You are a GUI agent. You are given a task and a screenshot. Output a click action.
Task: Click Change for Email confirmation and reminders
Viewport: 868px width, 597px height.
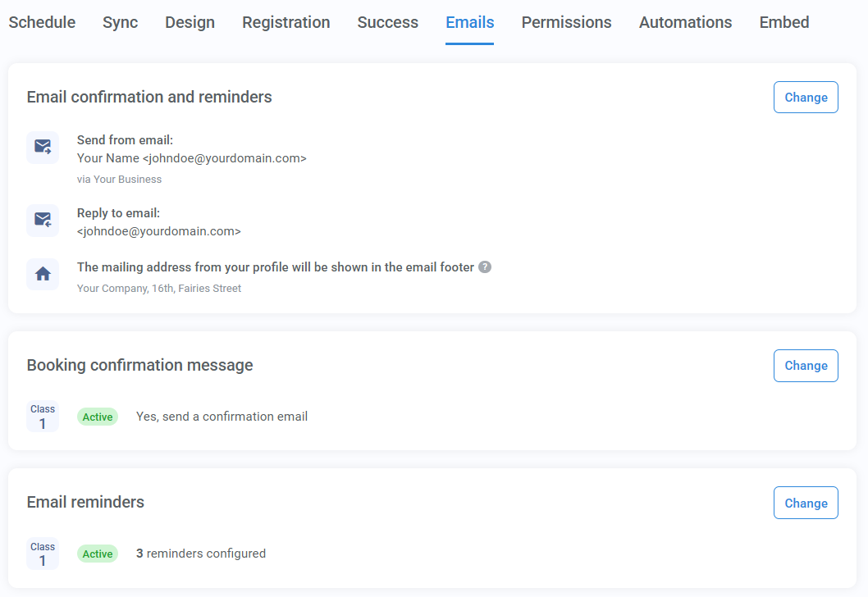click(x=805, y=97)
